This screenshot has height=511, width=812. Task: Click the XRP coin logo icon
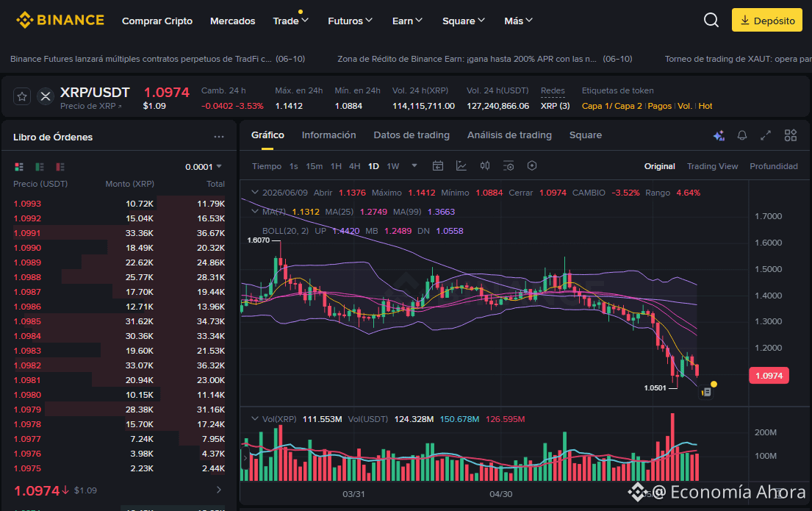point(46,96)
